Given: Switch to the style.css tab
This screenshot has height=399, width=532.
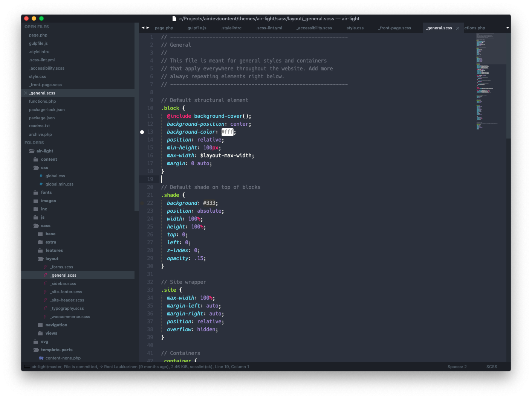Looking at the screenshot, I should (355, 28).
